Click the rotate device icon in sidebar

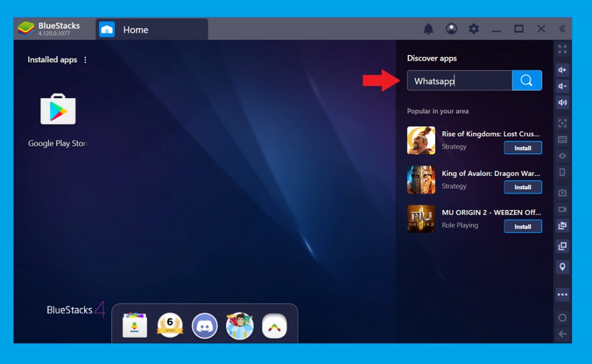[562, 172]
